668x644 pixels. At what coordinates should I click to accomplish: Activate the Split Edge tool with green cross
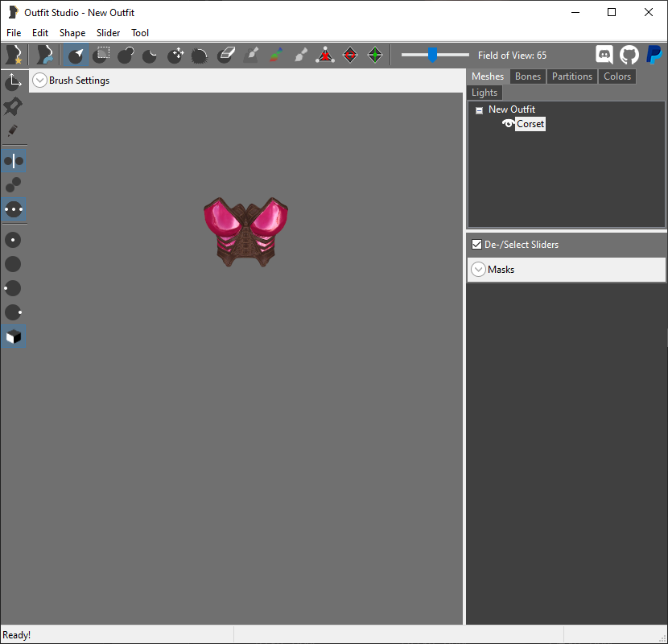pyautogui.click(x=375, y=55)
